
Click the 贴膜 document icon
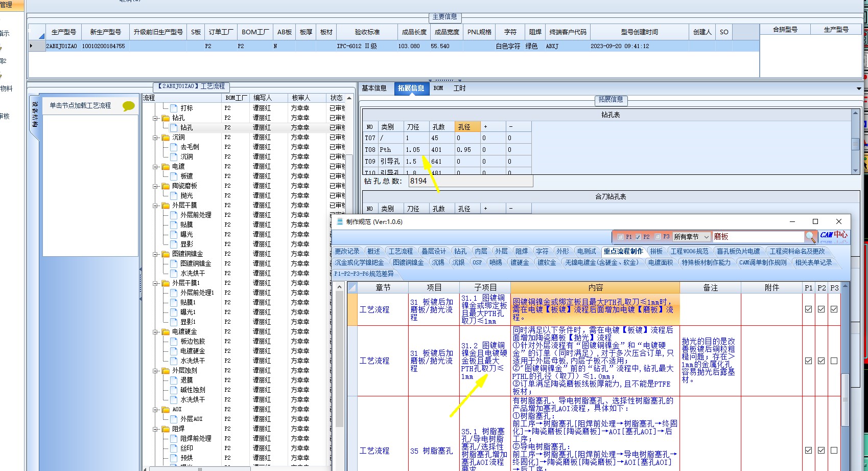(174, 225)
